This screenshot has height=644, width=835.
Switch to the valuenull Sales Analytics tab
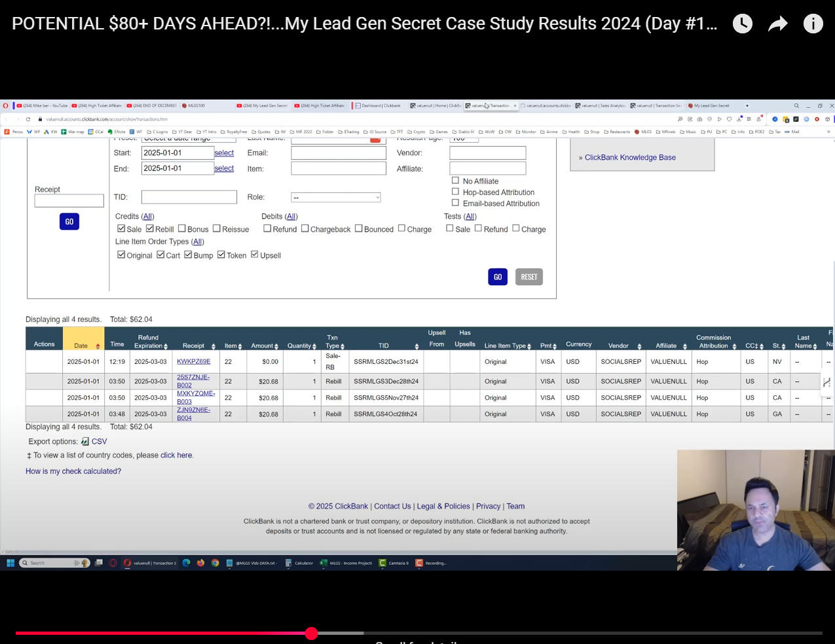pyautogui.click(x=600, y=105)
